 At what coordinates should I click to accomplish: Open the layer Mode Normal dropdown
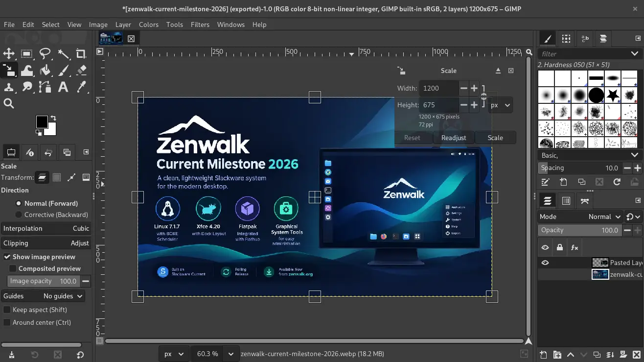coord(580,217)
